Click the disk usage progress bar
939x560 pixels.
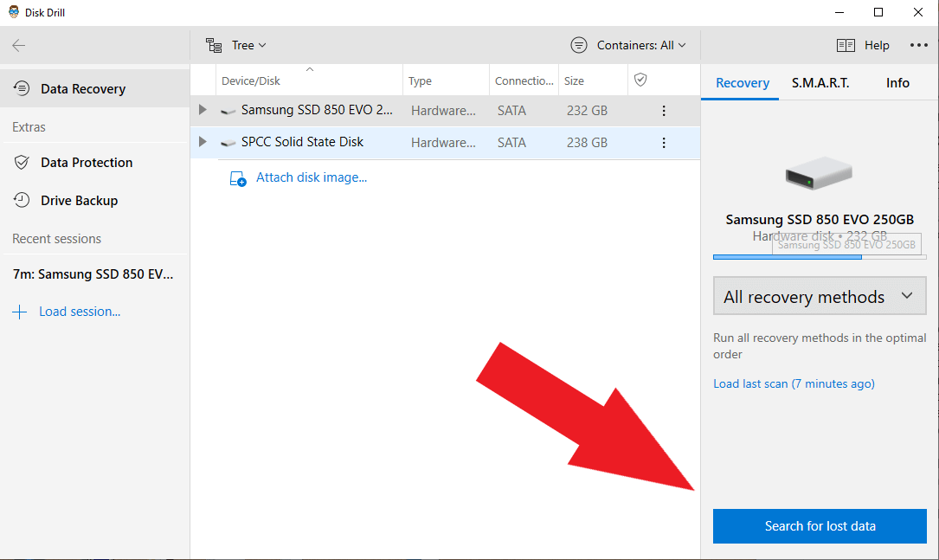[820, 257]
